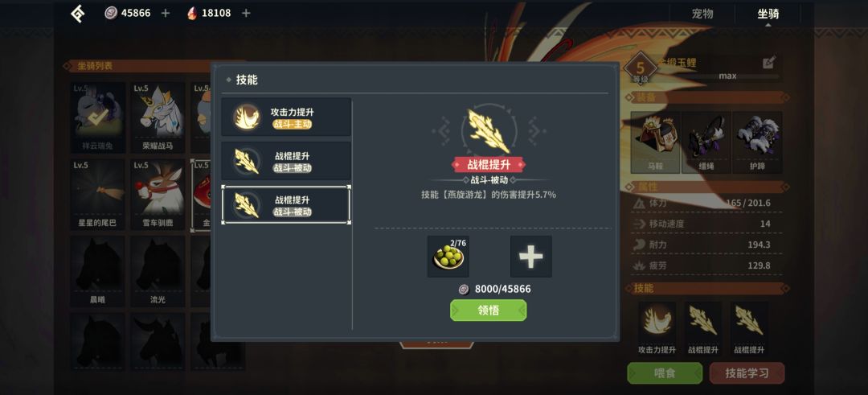This screenshot has height=395, width=868.
Task: Click the 技能学习 button
Action: [747, 372]
